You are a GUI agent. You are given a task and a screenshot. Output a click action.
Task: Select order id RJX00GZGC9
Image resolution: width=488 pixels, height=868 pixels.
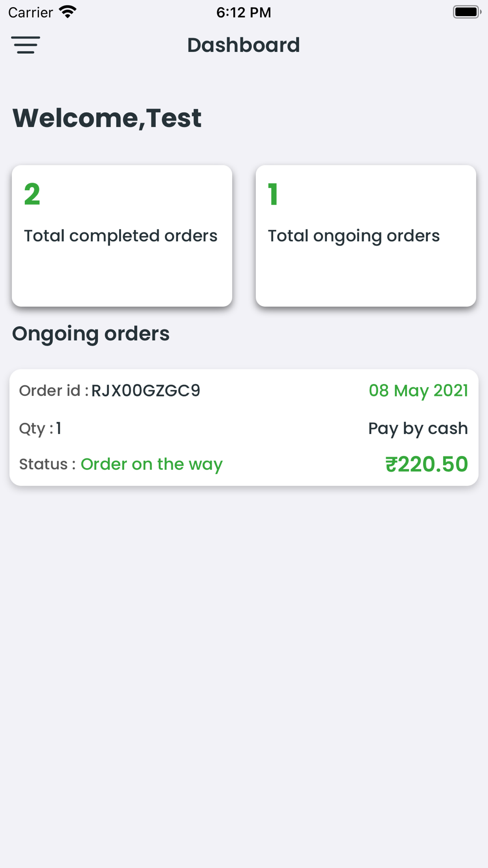pyautogui.click(x=146, y=391)
